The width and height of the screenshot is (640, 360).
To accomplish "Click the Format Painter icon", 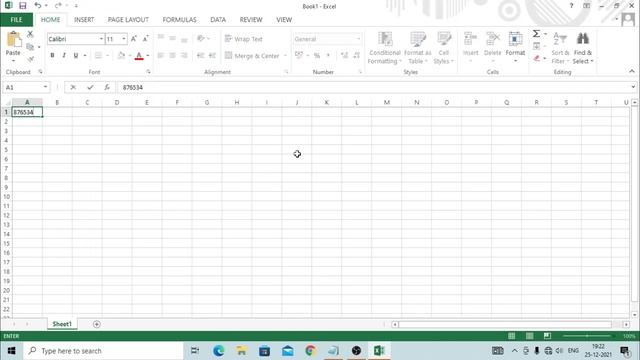I will click(30, 60).
